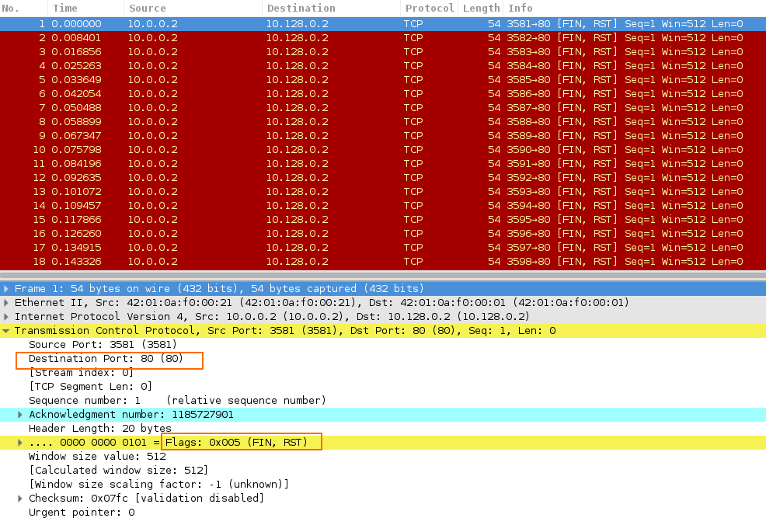Click the Info column header
Screen dimensions: 766x532
click(x=634, y=8)
